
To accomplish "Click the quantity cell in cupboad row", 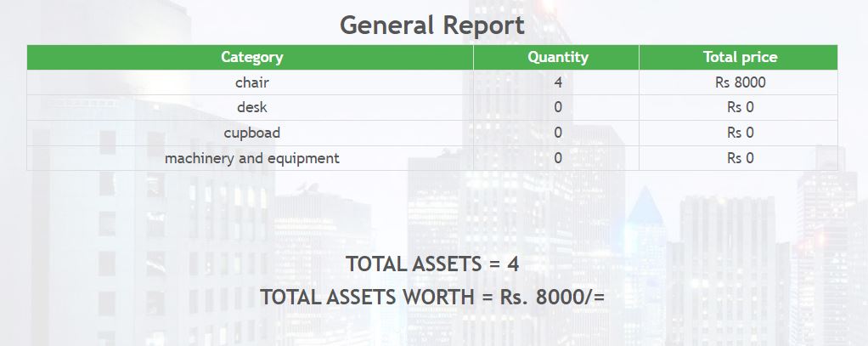I will click(x=557, y=133).
